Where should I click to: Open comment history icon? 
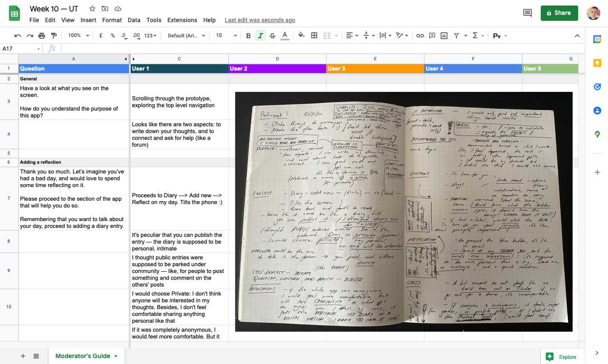tap(527, 13)
